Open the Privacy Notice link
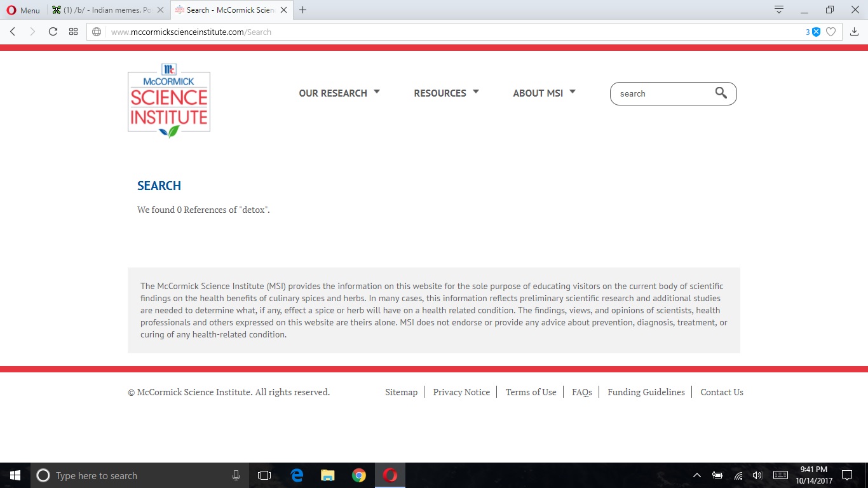Screen dimensions: 868x488 tap(461, 392)
